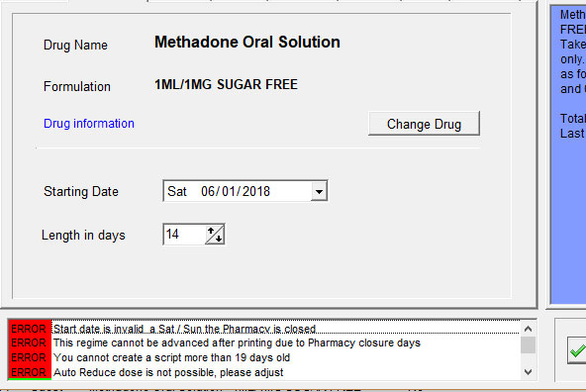Expand the Starting Date calendar dropdown

319,192
